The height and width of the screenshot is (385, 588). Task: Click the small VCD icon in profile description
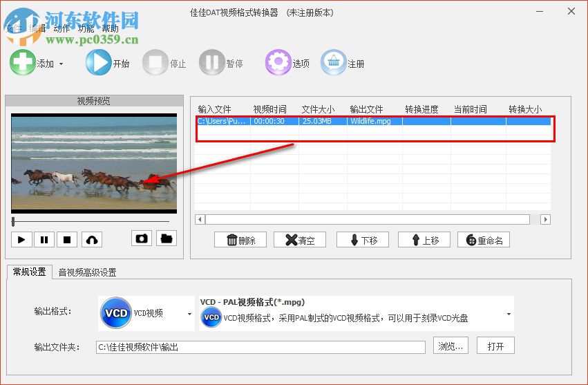pyautogui.click(x=211, y=317)
